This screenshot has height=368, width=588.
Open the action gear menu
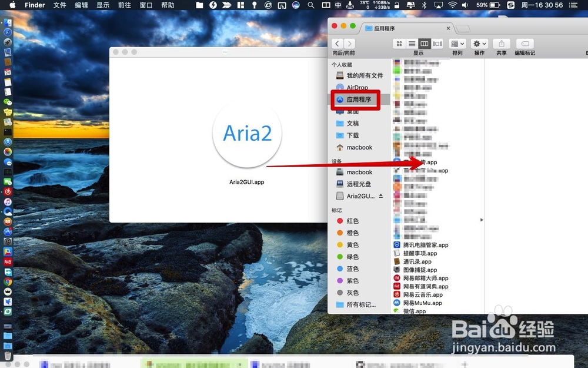480,44
